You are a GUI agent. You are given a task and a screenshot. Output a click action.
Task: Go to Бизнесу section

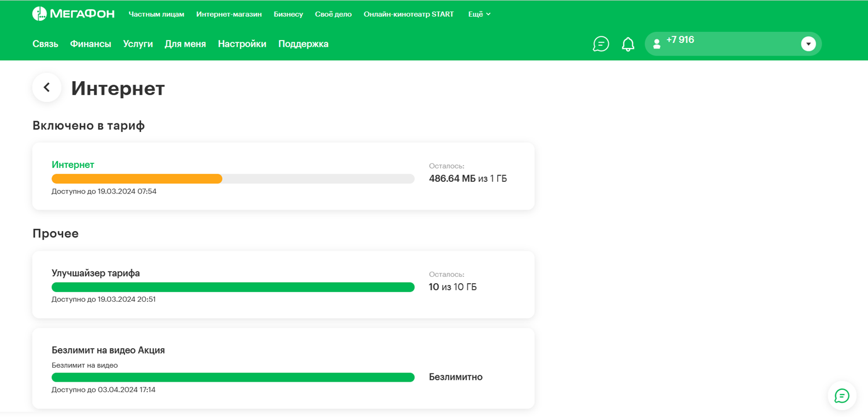click(x=288, y=14)
